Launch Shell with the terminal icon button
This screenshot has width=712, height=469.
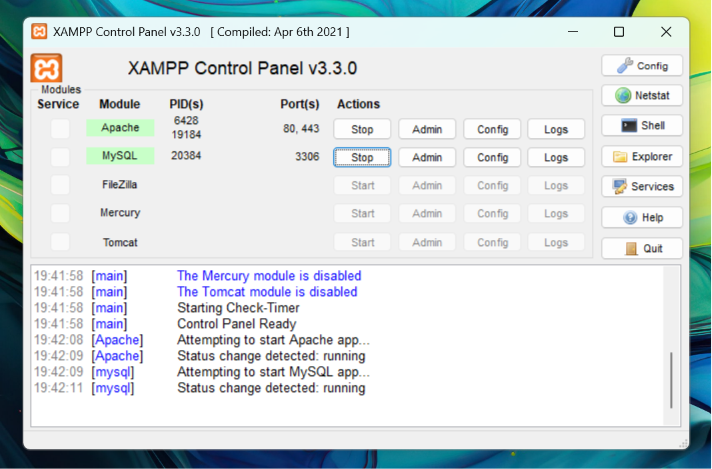(x=642, y=125)
